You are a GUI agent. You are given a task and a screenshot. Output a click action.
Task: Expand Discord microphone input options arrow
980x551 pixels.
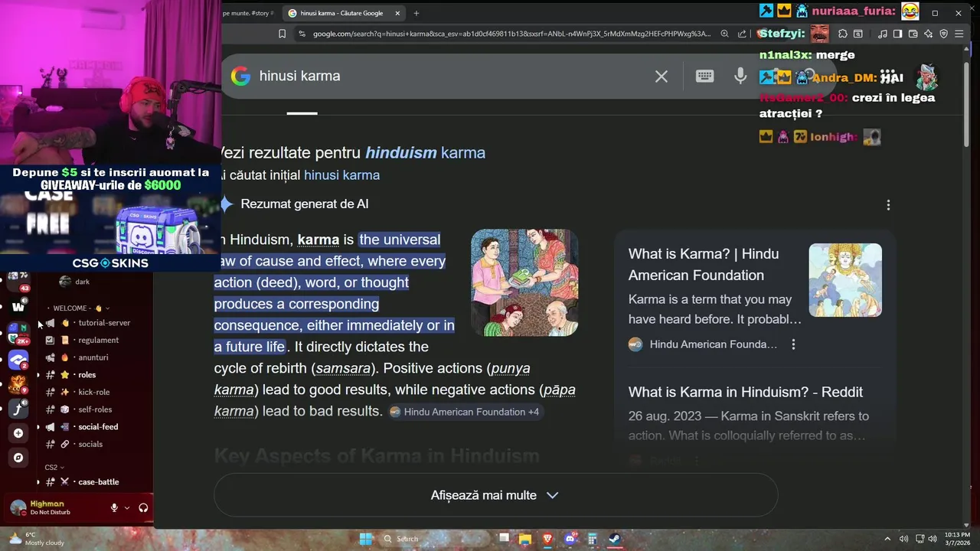pyautogui.click(x=127, y=507)
